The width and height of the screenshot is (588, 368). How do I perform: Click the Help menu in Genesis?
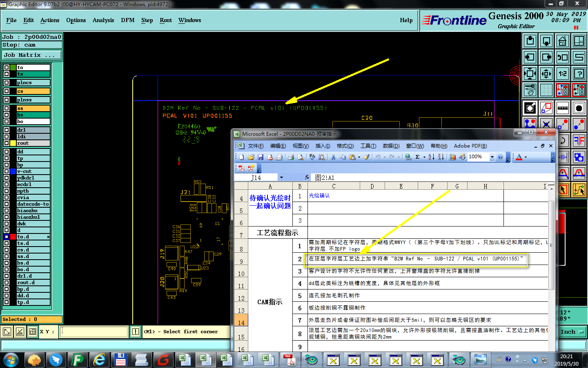pyautogui.click(x=406, y=20)
